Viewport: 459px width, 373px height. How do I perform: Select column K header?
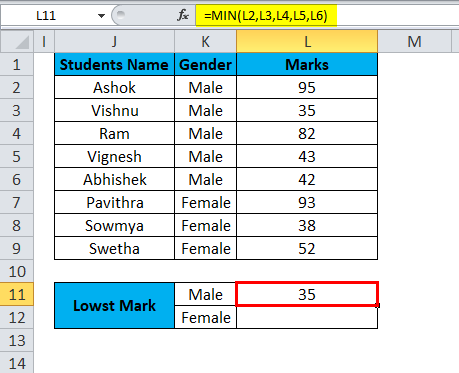pyautogui.click(x=205, y=42)
